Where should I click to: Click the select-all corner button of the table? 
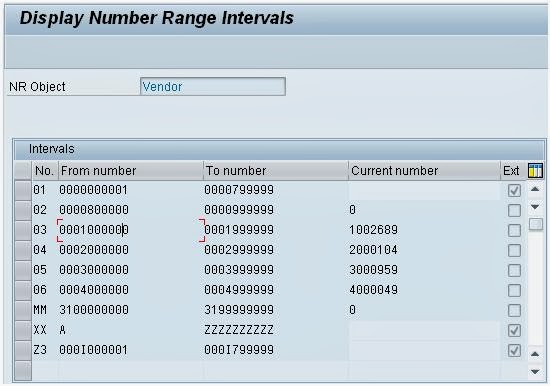point(23,171)
